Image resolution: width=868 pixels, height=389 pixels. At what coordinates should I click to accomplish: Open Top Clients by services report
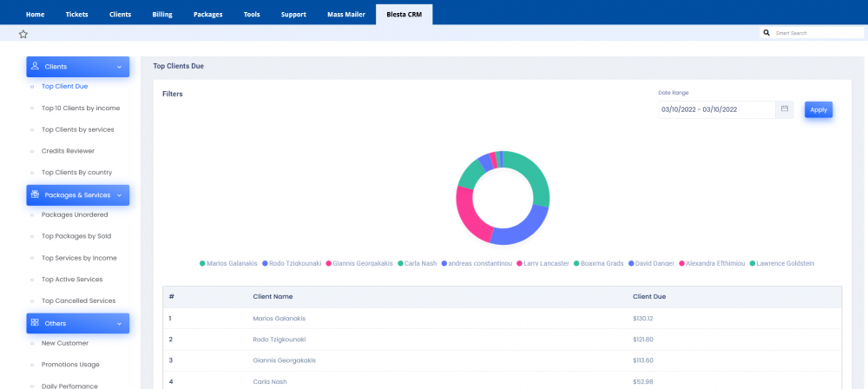78,129
